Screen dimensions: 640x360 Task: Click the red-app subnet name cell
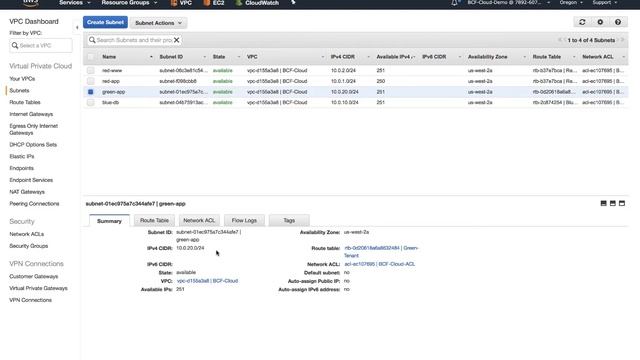[x=111, y=81]
